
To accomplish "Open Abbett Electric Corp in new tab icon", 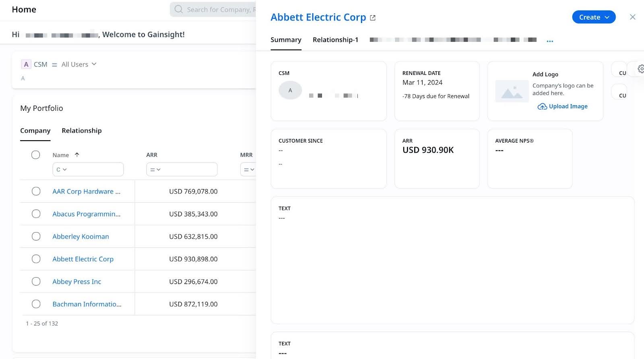I will (x=373, y=18).
